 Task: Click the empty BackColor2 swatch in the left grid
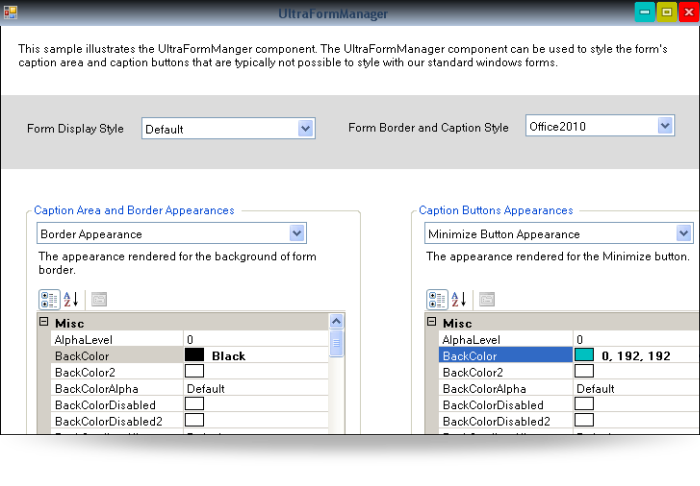[194, 371]
